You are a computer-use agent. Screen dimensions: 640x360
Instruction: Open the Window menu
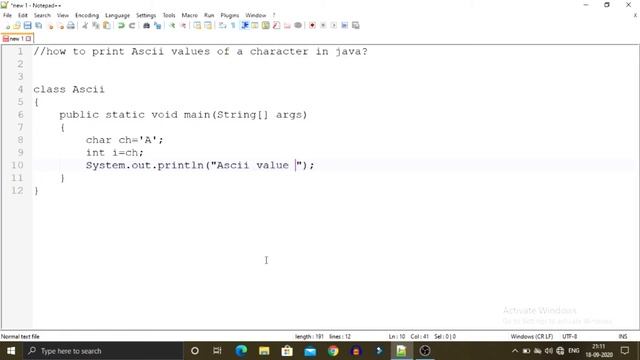pos(256,15)
